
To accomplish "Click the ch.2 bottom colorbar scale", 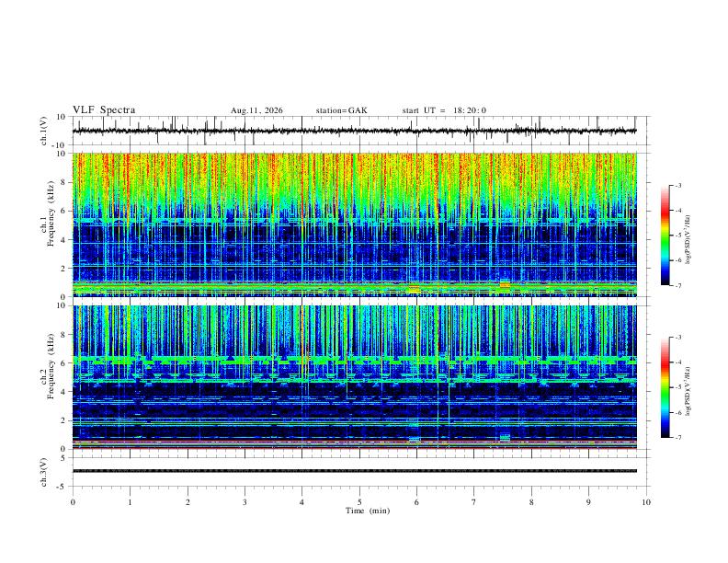I will pos(665,387).
